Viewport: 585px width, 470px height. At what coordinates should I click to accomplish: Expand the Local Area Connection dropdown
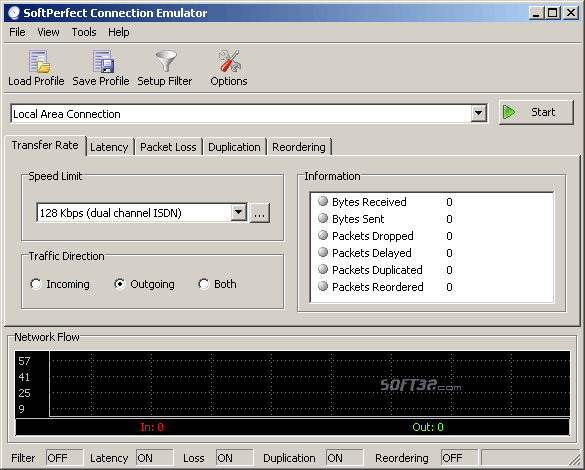click(x=479, y=113)
